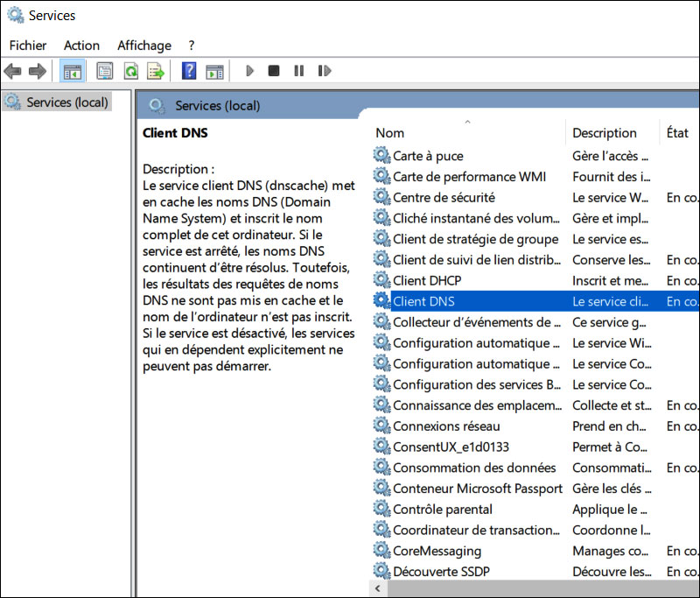Select the Carte à puce service name

pyautogui.click(x=428, y=156)
